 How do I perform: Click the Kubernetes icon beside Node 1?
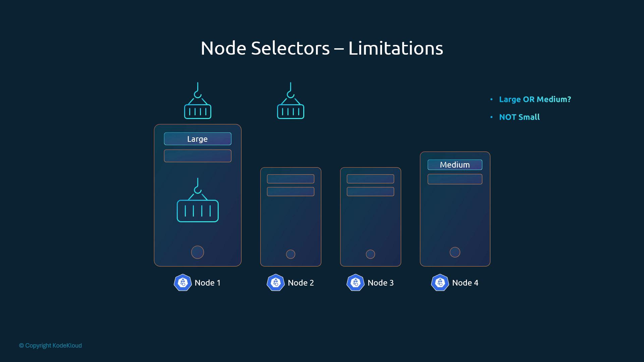click(x=183, y=283)
